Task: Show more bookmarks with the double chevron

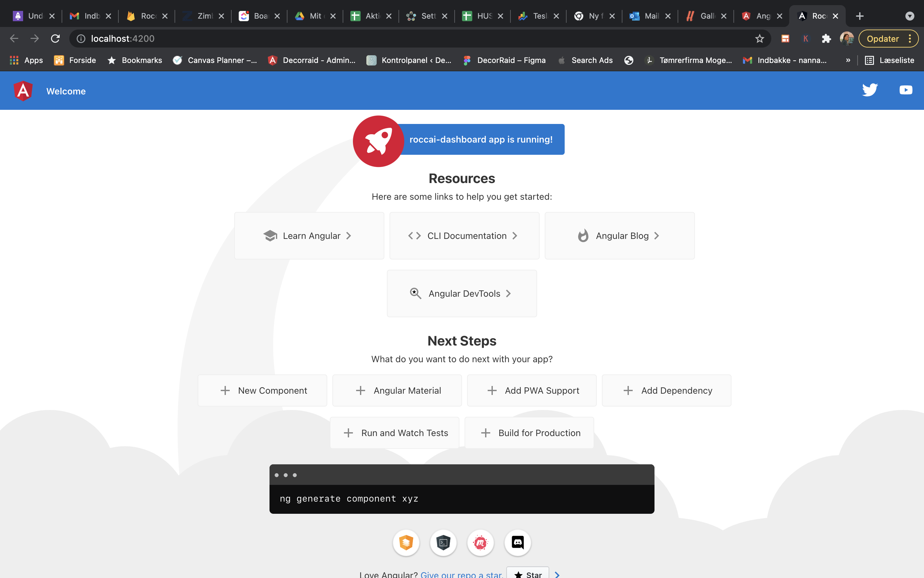Action: point(848,60)
